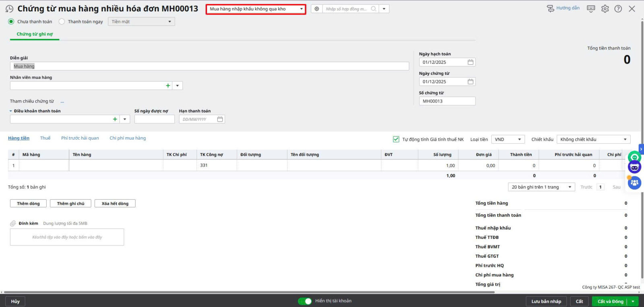644x307 pixels.
Task: Click the Diễn giải input field
Action: click(209, 66)
